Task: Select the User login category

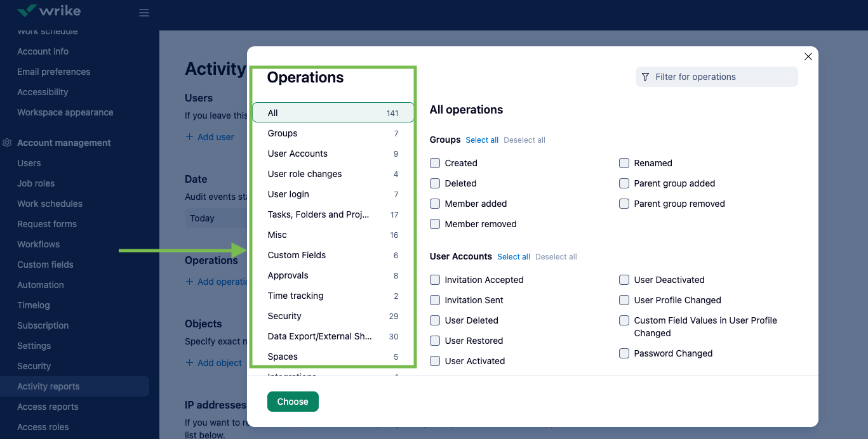Action: click(x=333, y=194)
